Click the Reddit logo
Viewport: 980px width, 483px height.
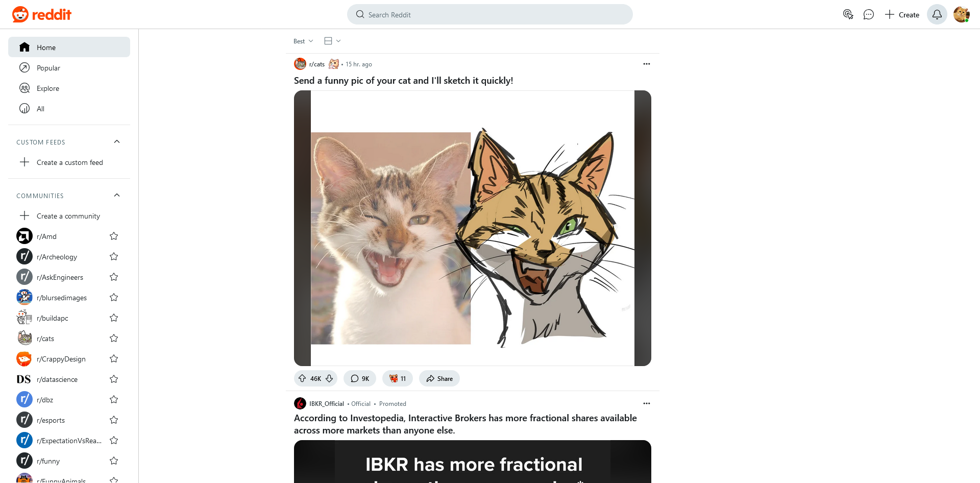coord(42,15)
